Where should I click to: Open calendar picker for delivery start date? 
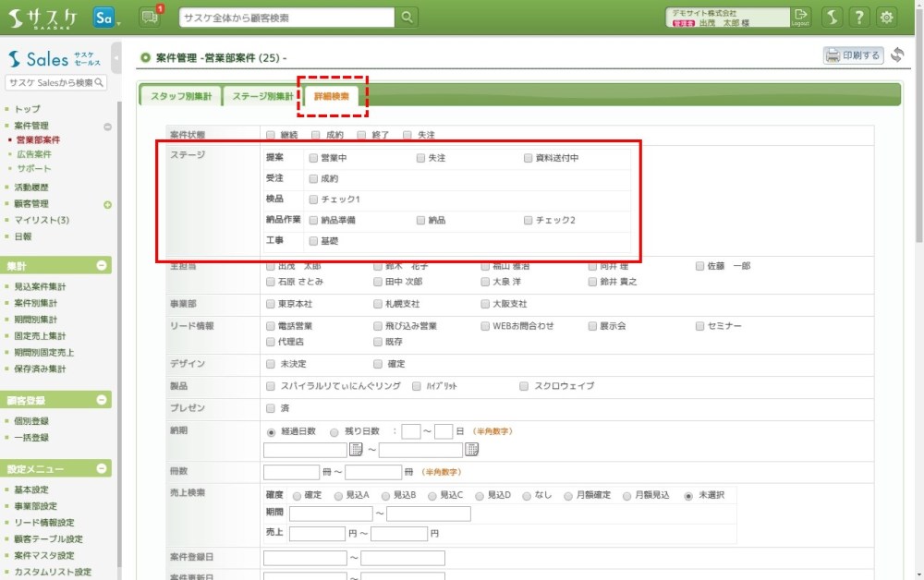tap(356, 450)
